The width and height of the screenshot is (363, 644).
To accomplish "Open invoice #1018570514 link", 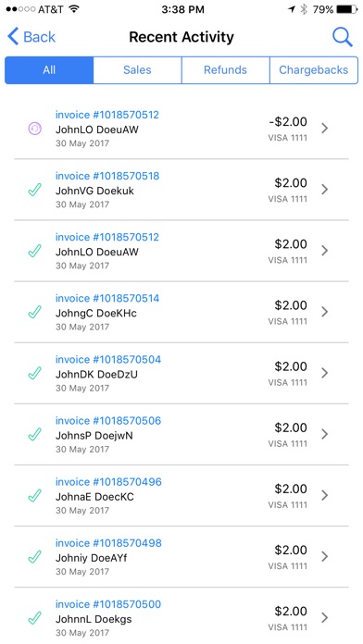I will tap(107, 298).
